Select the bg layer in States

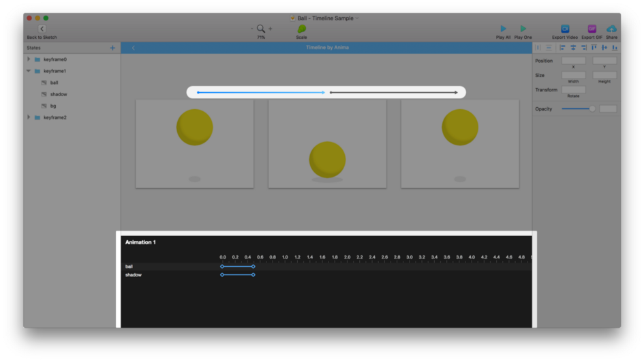click(53, 106)
